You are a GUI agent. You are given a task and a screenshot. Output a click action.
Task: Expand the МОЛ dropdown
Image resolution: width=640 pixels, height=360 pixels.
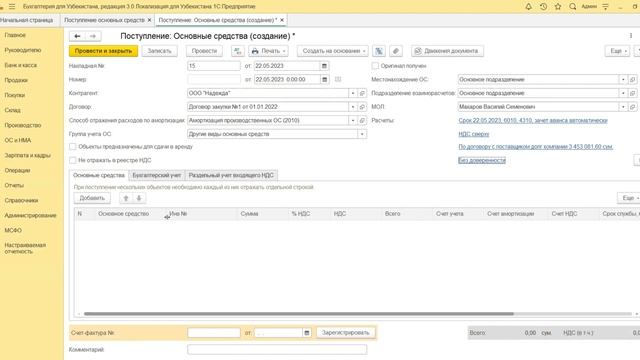tap(623, 107)
